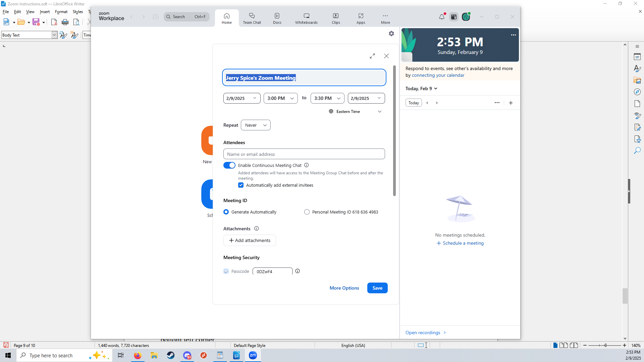Viewport: 644px width, 362px height.
Task: Open Repeat Never dropdown
Action: [x=256, y=125]
